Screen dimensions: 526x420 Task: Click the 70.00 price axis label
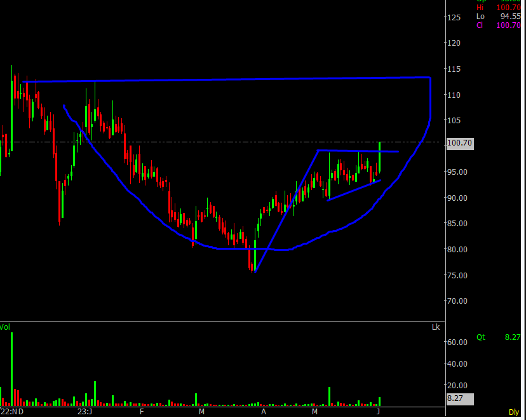(x=457, y=301)
